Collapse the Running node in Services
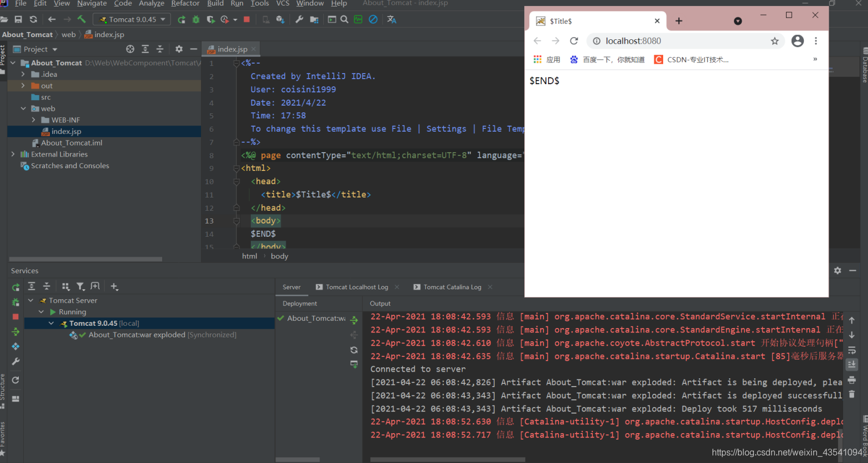The height and width of the screenshot is (463, 868). (41, 312)
